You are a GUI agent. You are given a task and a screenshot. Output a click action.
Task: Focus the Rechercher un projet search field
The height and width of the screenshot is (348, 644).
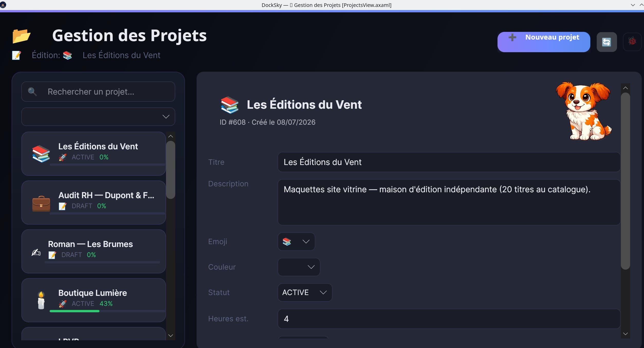coord(98,92)
